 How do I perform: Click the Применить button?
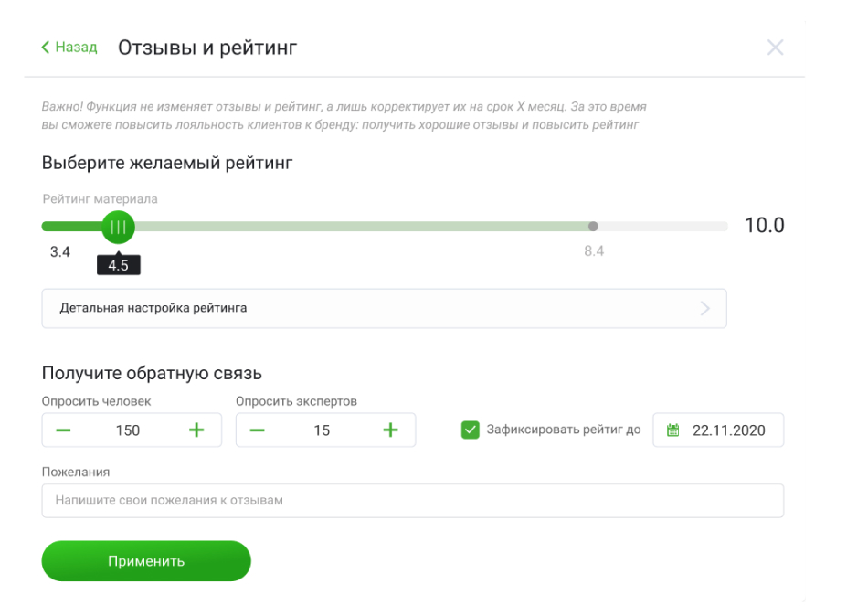(x=146, y=561)
